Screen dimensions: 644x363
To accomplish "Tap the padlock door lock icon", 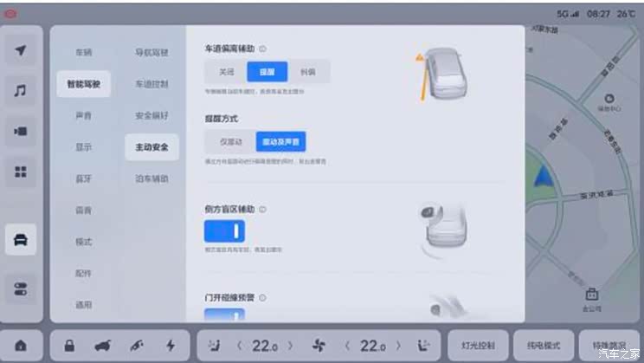I will click(x=69, y=346).
